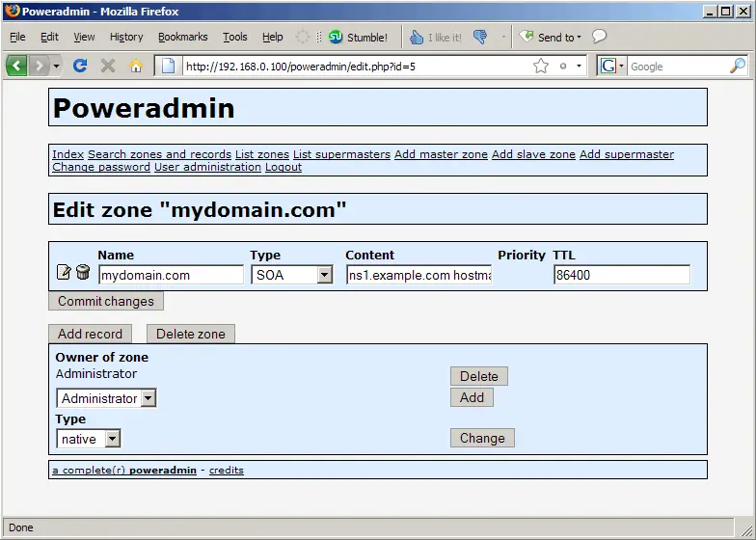
Task: Click the Delete zone button
Action: pyautogui.click(x=191, y=334)
